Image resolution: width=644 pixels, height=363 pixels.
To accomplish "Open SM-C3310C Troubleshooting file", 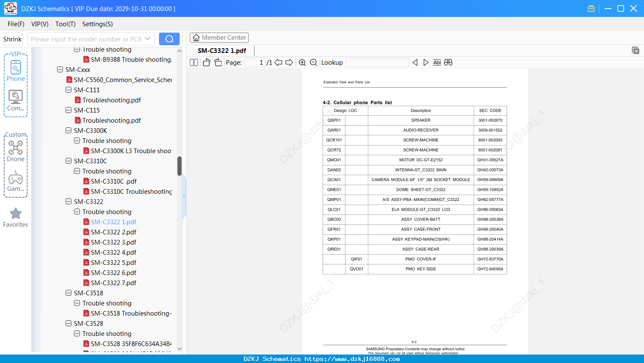I will (x=132, y=192).
